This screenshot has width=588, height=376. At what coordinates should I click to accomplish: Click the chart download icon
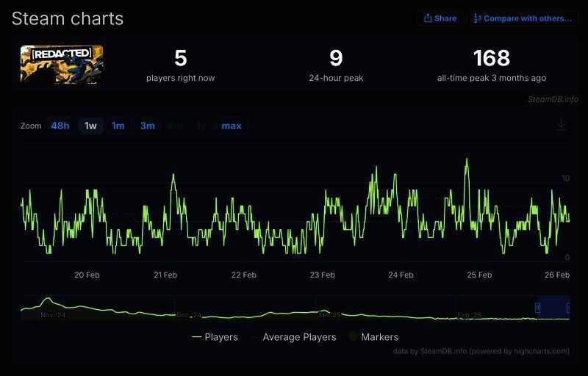coord(562,125)
